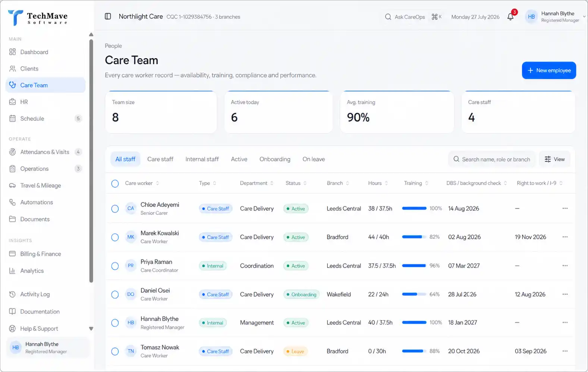Tick the checkbox for Marek Kowalski

[115, 237]
